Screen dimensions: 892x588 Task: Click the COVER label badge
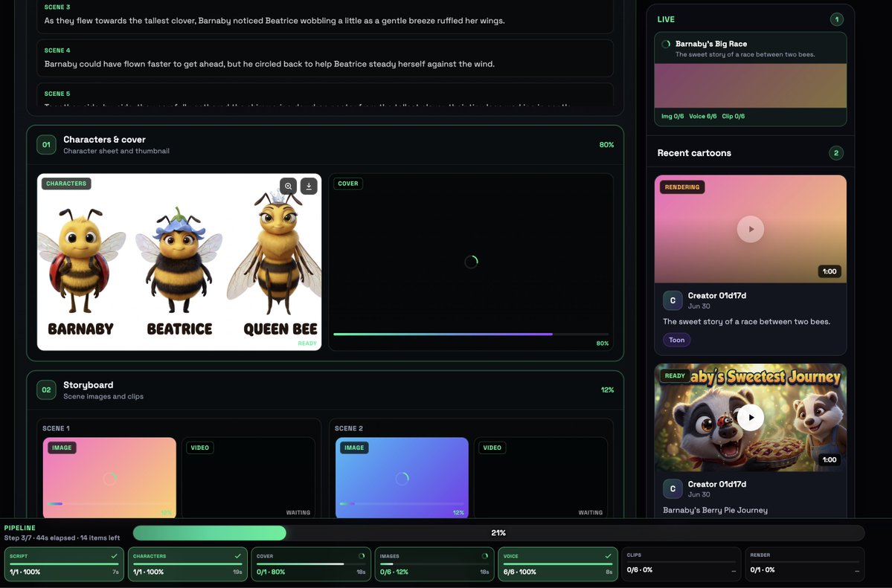[x=348, y=184]
